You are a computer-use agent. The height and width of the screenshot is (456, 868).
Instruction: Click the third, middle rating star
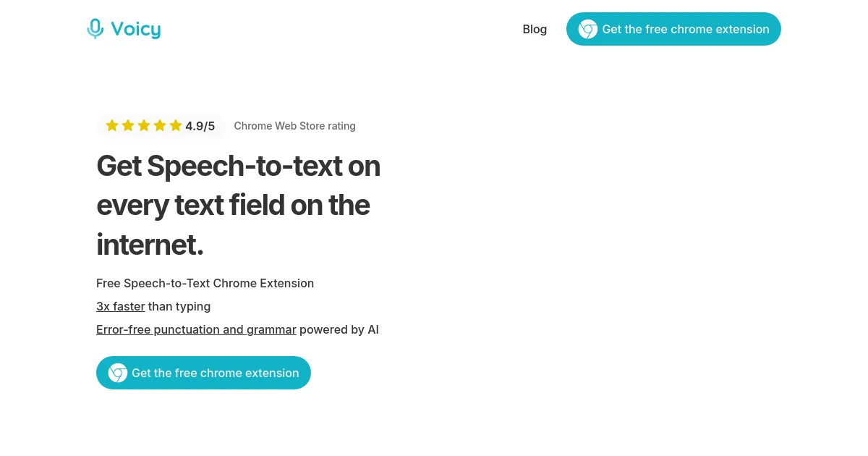pyautogui.click(x=144, y=126)
